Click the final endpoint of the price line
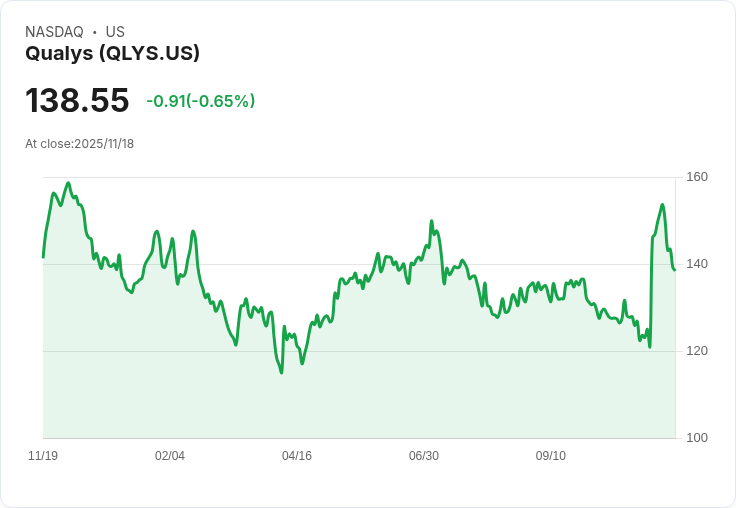 click(674, 269)
